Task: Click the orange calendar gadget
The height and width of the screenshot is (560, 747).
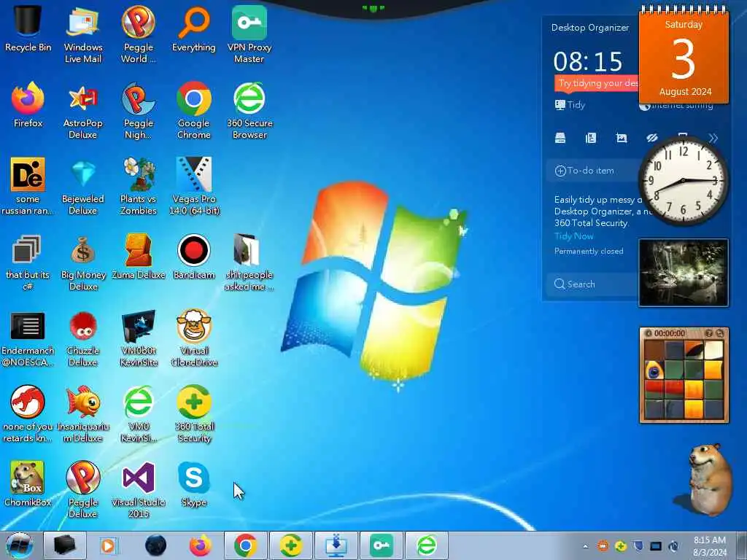Action: [684, 55]
